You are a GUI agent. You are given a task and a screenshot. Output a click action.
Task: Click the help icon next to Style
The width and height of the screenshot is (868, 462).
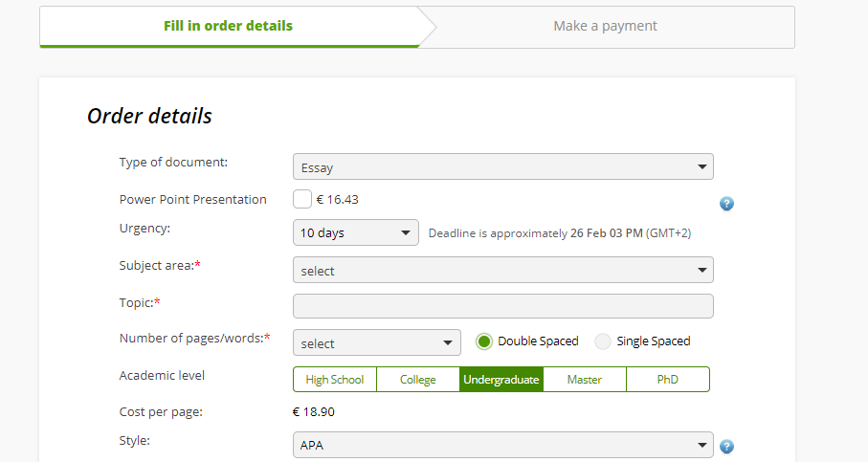coord(726,446)
